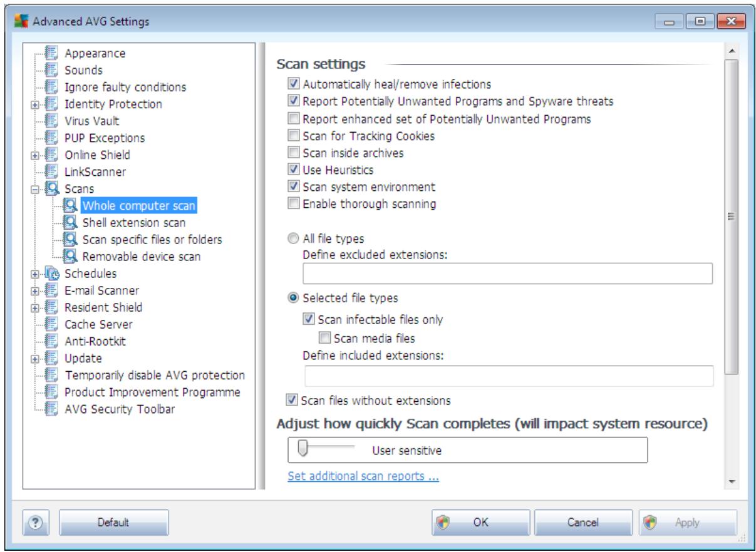This screenshot has width=756, height=552.
Task: Toggle Report Potentially Unwanted Programs and Spyware threats
Action: pyautogui.click(x=293, y=100)
